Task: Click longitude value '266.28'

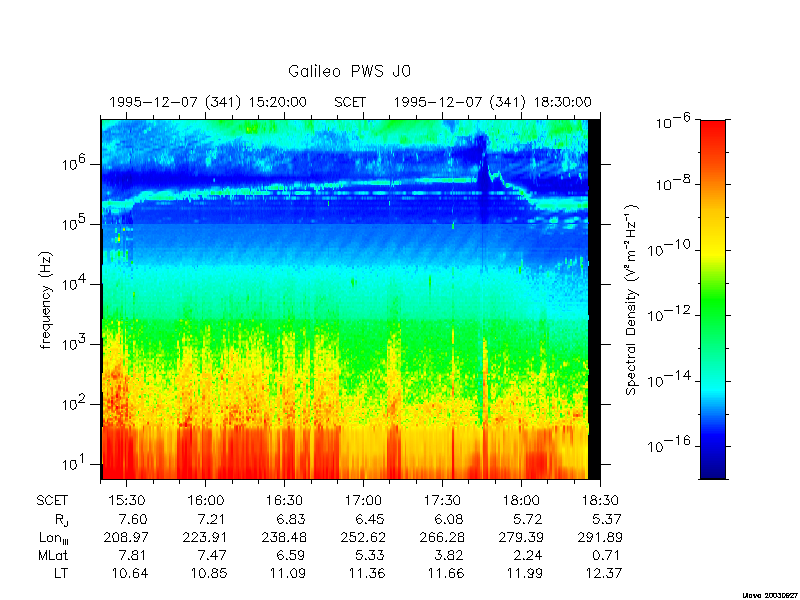Action: [x=441, y=537]
